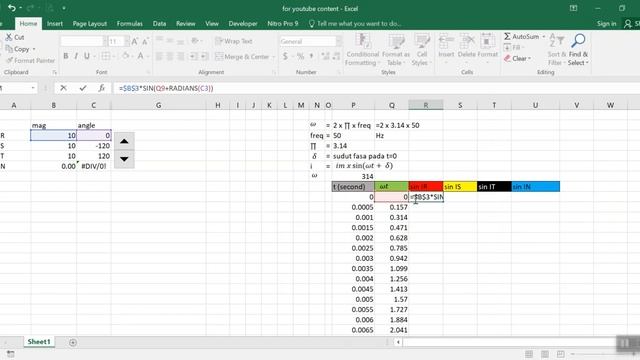Image resolution: width=640 pixels, height=360 pixels.
Task: Click Sign in link
Action: point(607,24)
